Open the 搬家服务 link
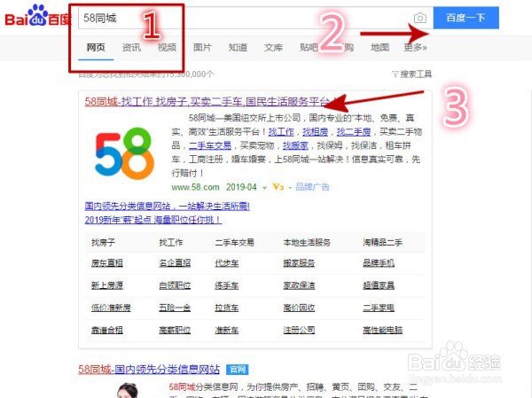 (299, 263)
